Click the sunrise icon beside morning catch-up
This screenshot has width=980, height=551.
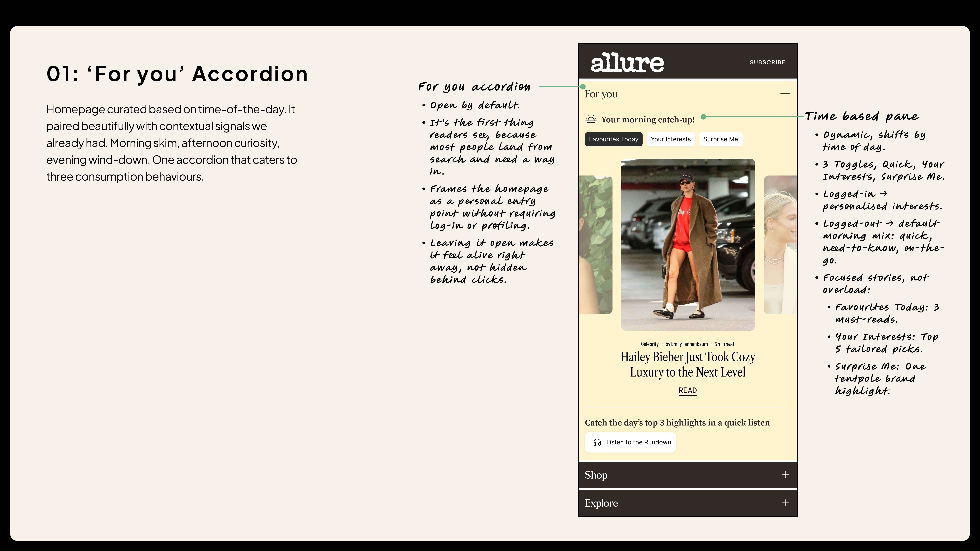tap(591, 119)
